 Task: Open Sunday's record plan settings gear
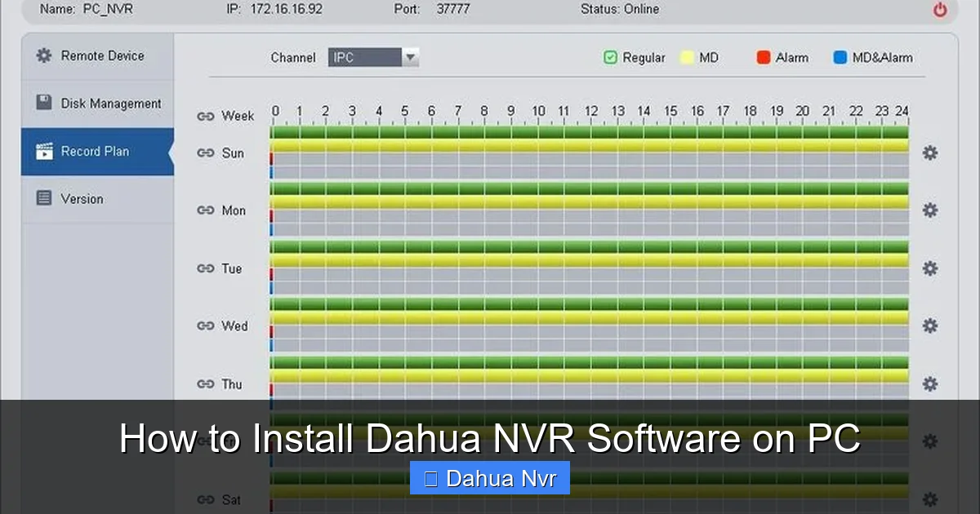point(929,153)
